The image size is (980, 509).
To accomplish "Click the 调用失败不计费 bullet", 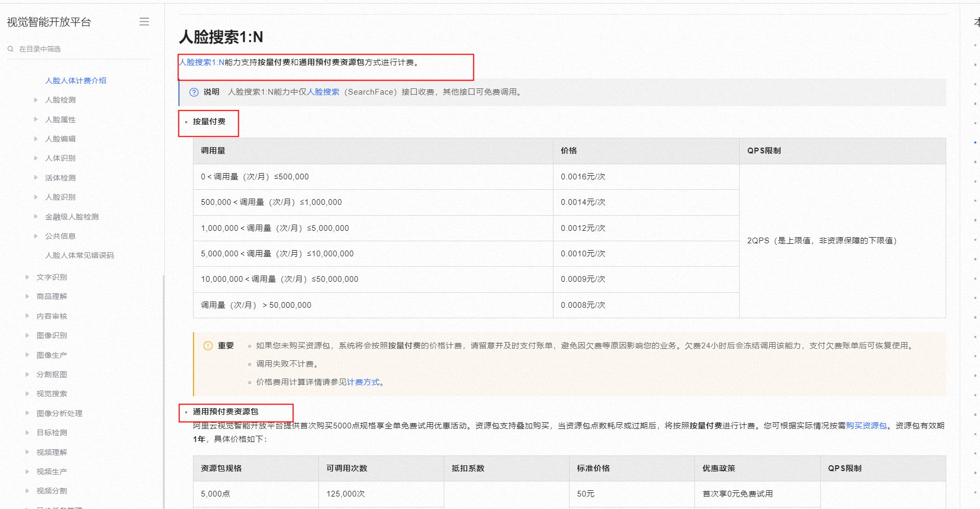I will (x=287, y=364).
